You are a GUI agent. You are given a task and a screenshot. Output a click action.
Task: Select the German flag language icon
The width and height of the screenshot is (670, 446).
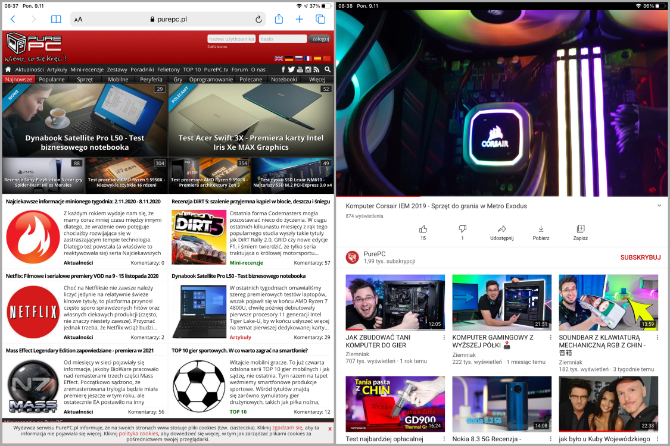pyautogui.click(x=289, y=59)
